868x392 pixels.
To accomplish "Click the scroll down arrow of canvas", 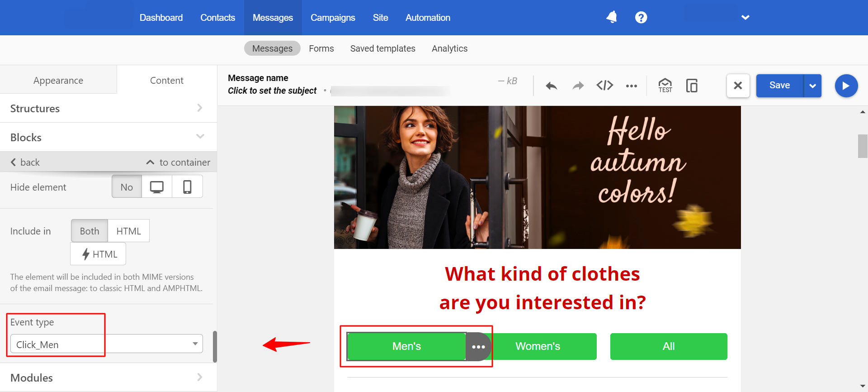I will click(863, 386).
